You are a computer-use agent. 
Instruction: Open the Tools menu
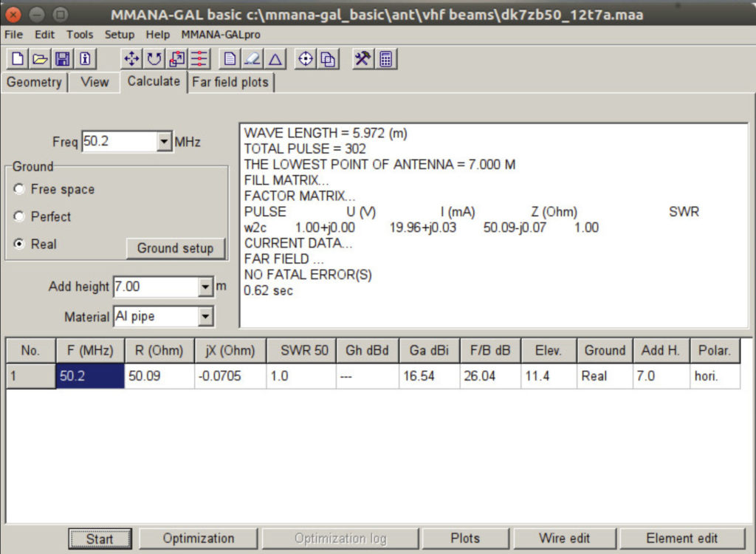pyautogui.click(x=80, y=35)
